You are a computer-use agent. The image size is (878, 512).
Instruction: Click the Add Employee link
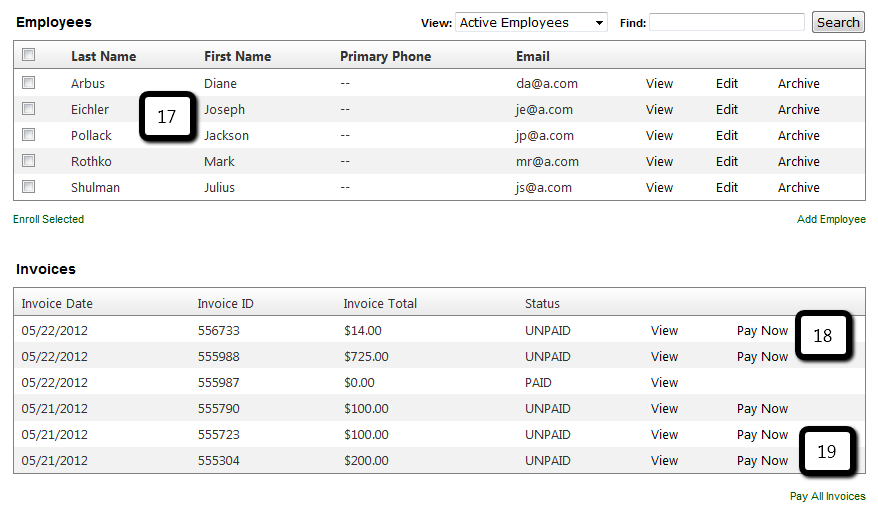click(831, 219)
